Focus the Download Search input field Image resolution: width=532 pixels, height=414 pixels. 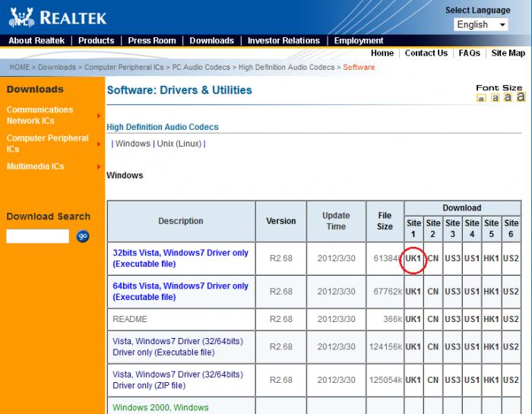pyautogui.click(x=38, y=236)
